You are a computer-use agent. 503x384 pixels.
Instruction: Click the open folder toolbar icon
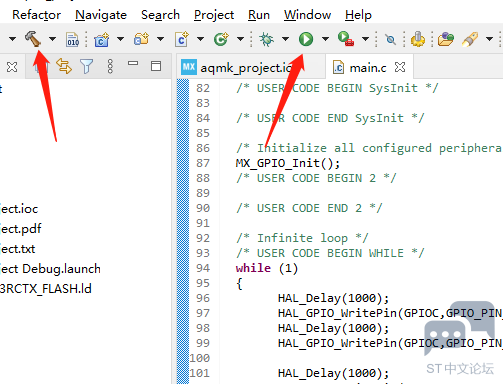pos(446,39)
